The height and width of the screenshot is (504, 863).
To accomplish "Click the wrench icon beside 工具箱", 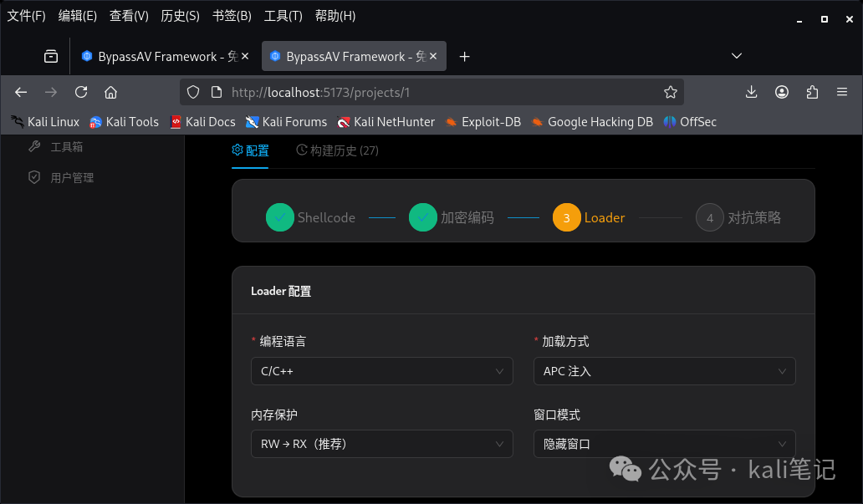I will (34, 146).
